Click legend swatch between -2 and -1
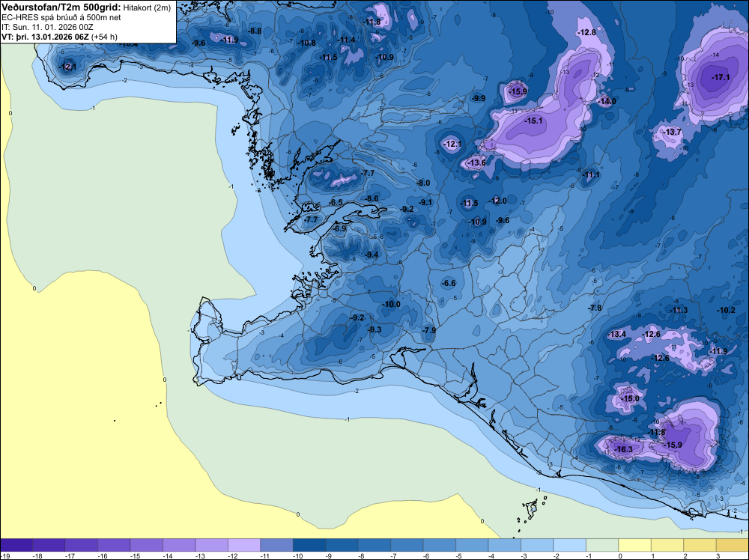749x560 pixels. click(569, 545)
